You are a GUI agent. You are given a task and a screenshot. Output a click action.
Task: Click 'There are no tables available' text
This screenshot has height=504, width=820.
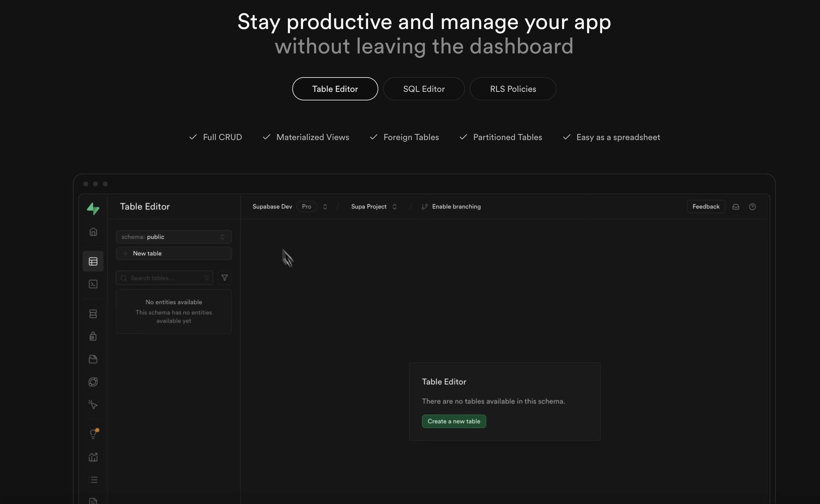493,401
